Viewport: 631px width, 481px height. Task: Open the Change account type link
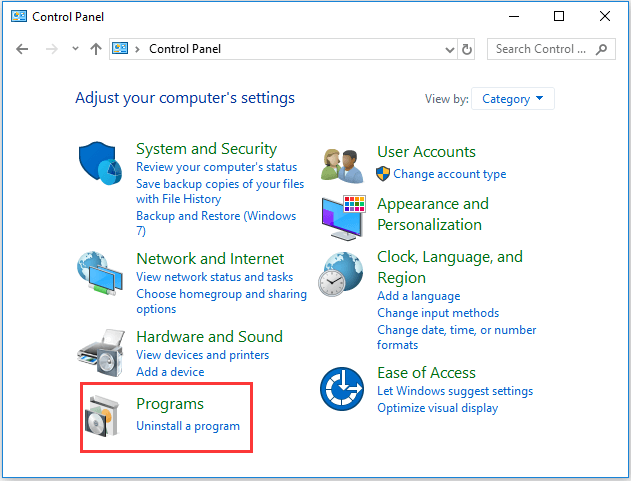point(449,174)
